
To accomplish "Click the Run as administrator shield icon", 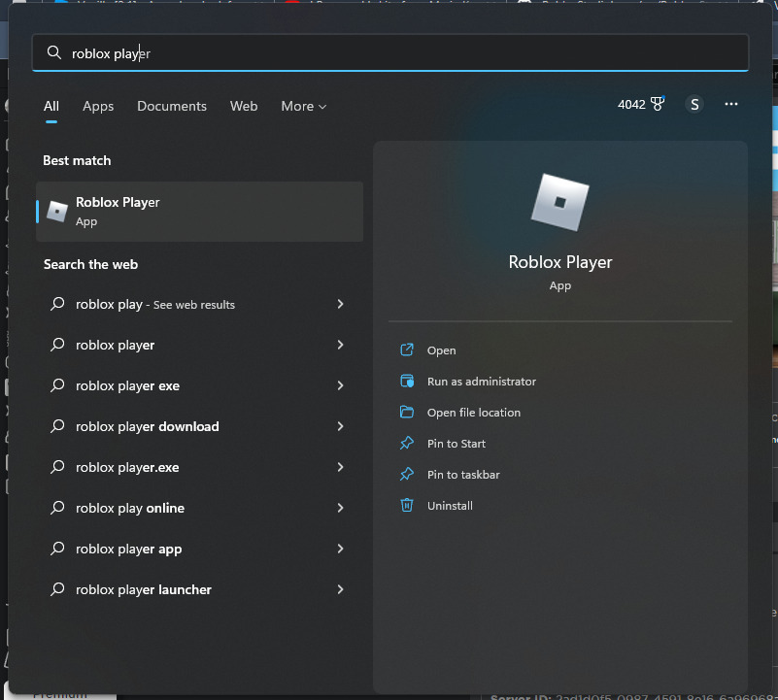I will click(x=407, y=381).
